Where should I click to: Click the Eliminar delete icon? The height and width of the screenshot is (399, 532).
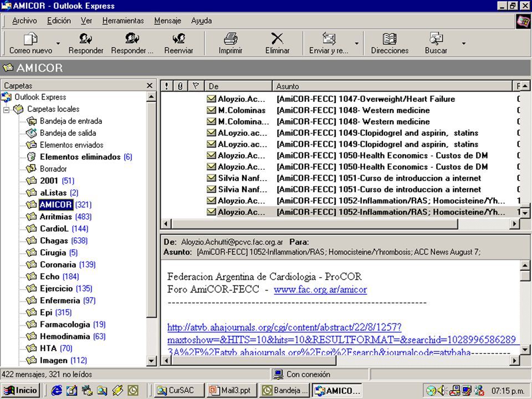pos(277,39)
